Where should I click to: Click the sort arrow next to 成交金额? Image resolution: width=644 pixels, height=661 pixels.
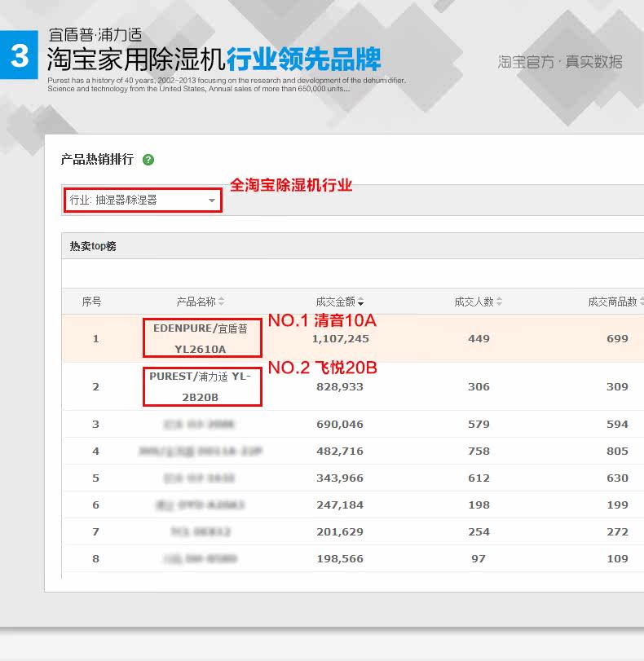(x=361, y=302)
